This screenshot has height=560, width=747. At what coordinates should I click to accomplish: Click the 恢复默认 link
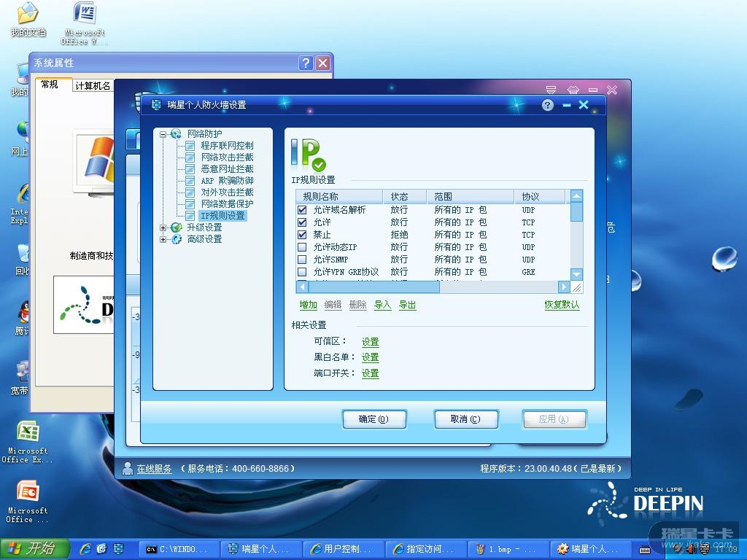click(x=562, y=305)
